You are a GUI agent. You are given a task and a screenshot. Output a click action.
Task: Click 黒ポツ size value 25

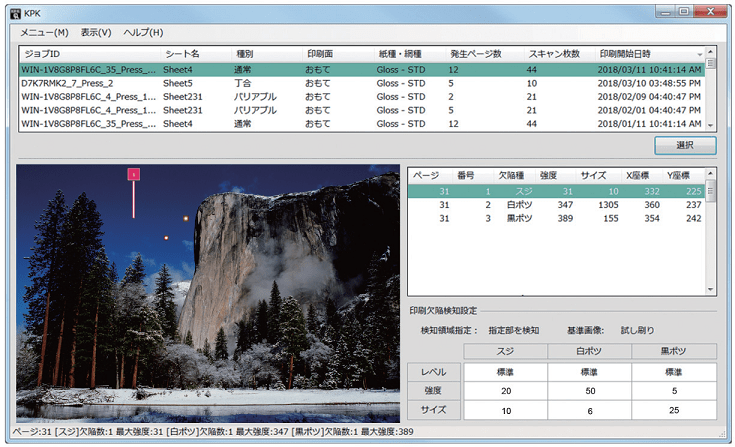[674, 410]
